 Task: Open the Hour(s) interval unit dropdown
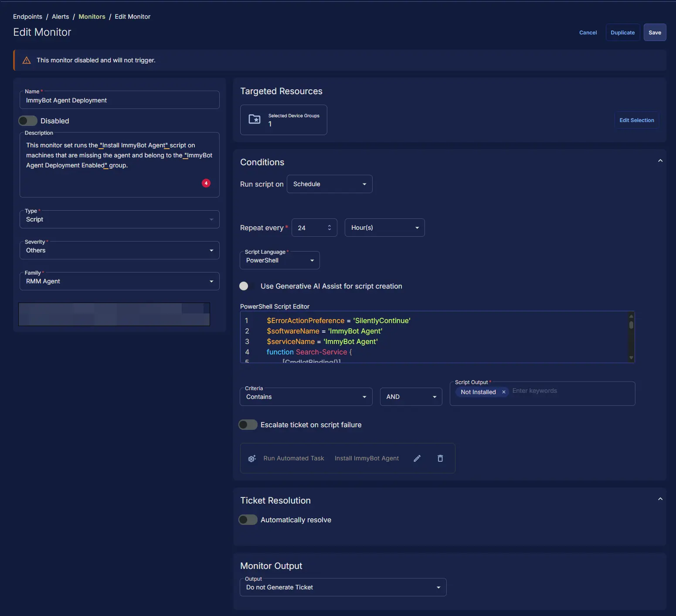(x=385, y=228)
